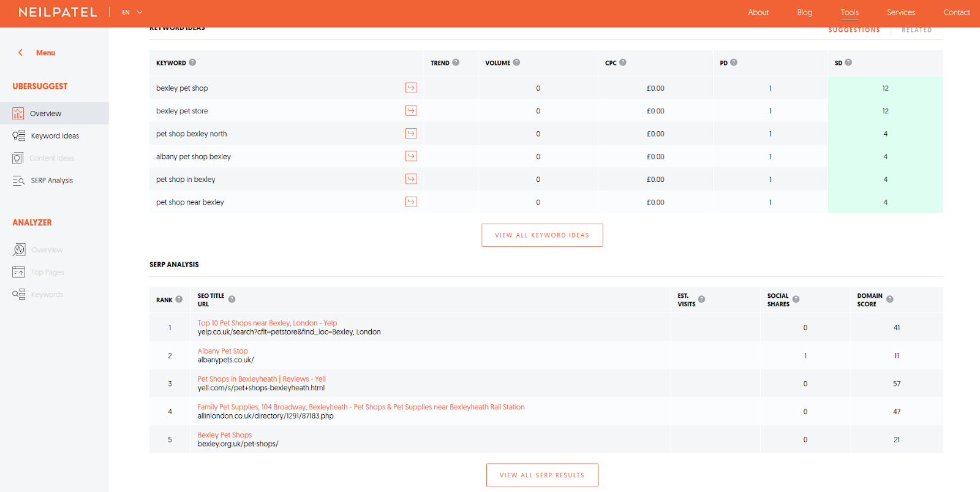Collapse the sidebar with Menu back arrow
This screenshot has height=492, width=980.
pos(21,53)
